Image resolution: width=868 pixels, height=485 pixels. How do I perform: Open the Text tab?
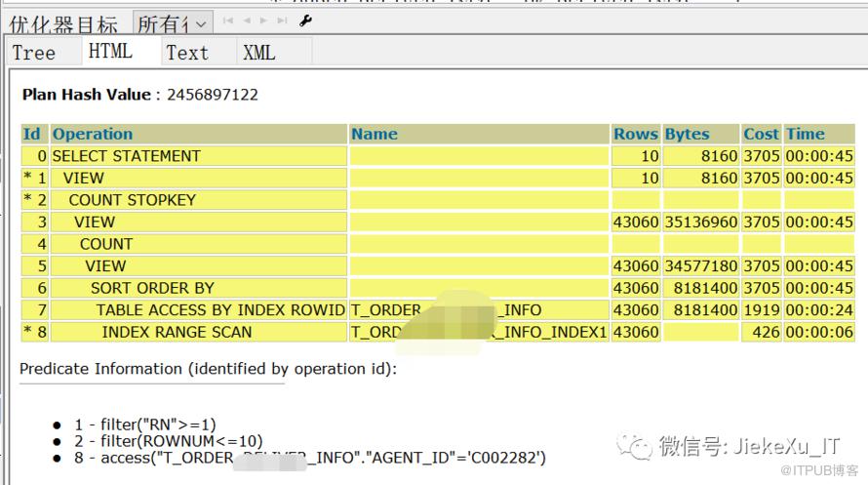[187, 53]
